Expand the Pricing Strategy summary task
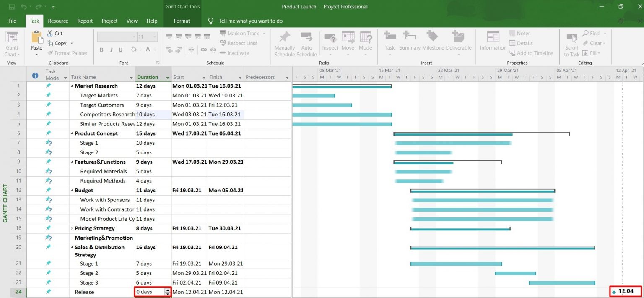644x298 pixels. click(x=71, y=228)
